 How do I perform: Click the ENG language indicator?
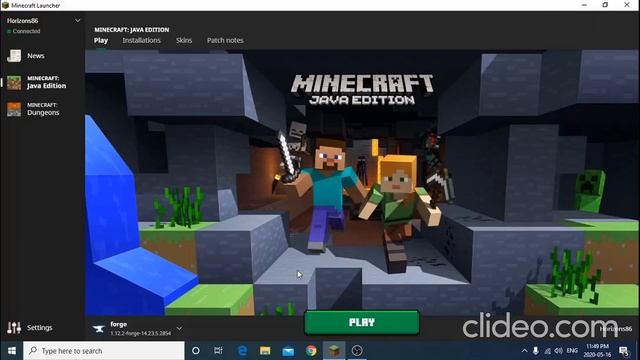572,351
